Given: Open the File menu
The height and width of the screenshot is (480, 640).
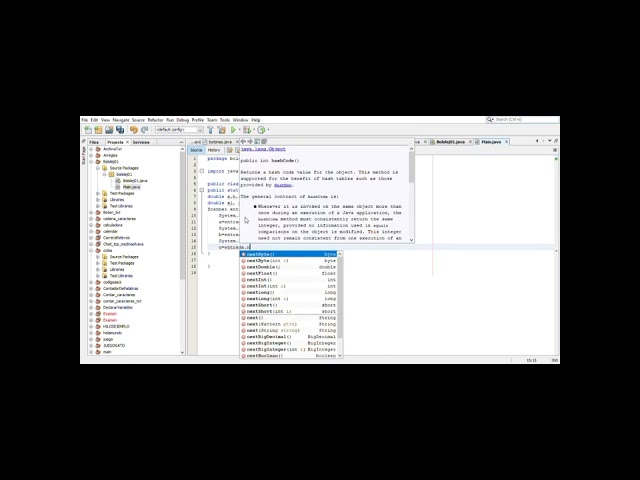Looking at the screenshot, I should coord(84,120).
